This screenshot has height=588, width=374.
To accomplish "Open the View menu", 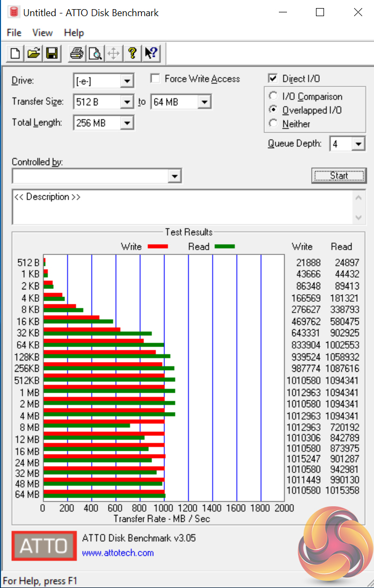I will 42,33.
